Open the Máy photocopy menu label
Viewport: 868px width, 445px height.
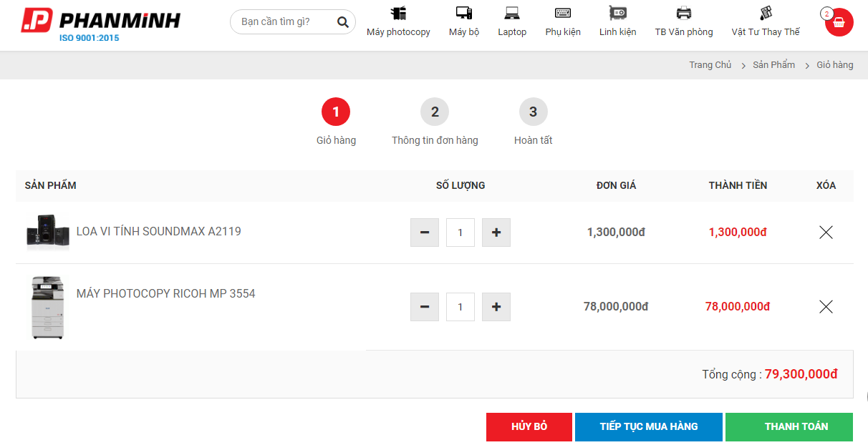coord(398,32)
